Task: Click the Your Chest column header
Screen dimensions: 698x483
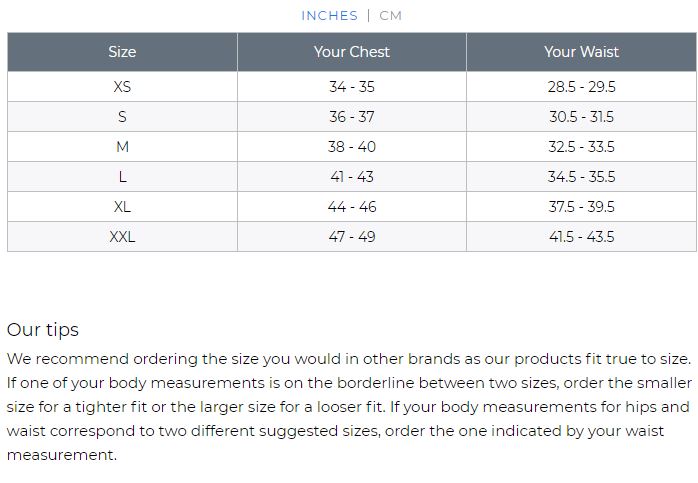Action: click(x=352, y=52)
